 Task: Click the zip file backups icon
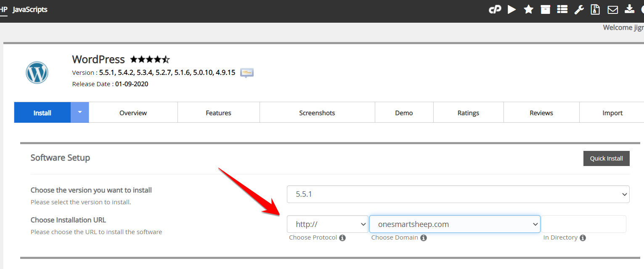(595, 9)
